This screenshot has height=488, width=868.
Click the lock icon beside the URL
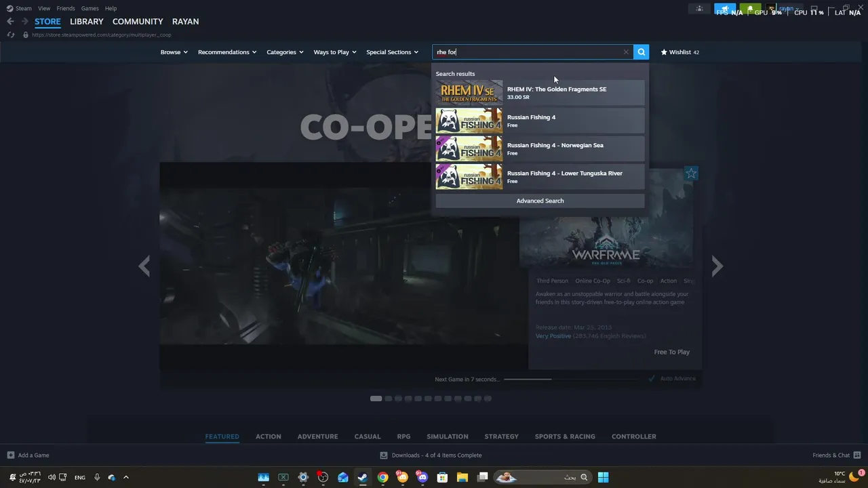click(26, 35)
